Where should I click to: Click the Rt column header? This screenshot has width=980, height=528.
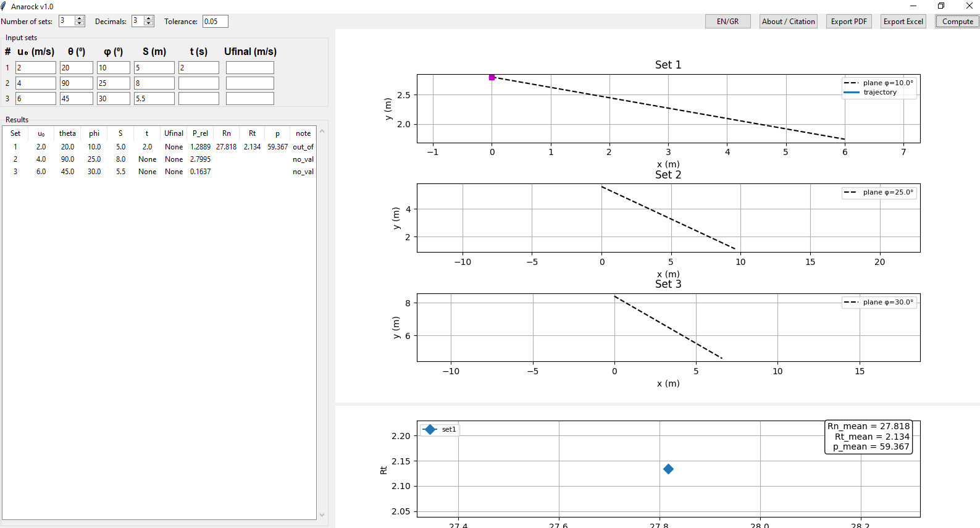click(252, 133)
